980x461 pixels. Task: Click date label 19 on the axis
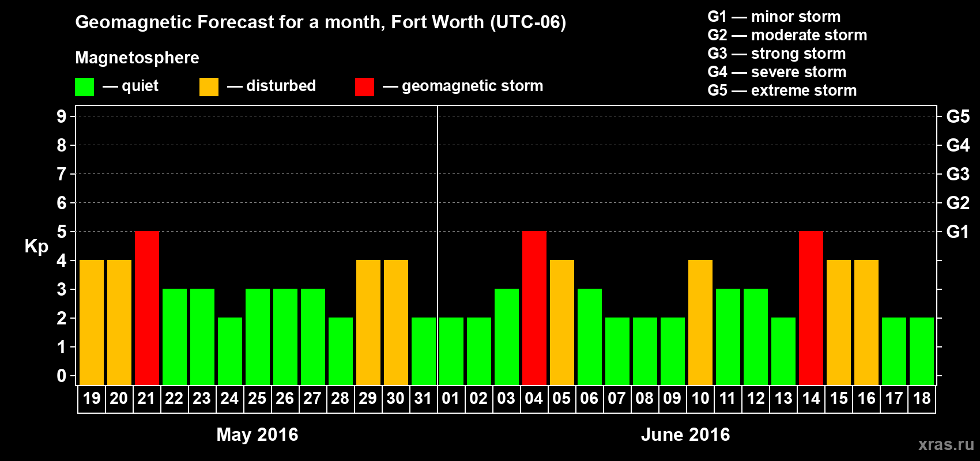pyautogui.click(x=92, y=399)
